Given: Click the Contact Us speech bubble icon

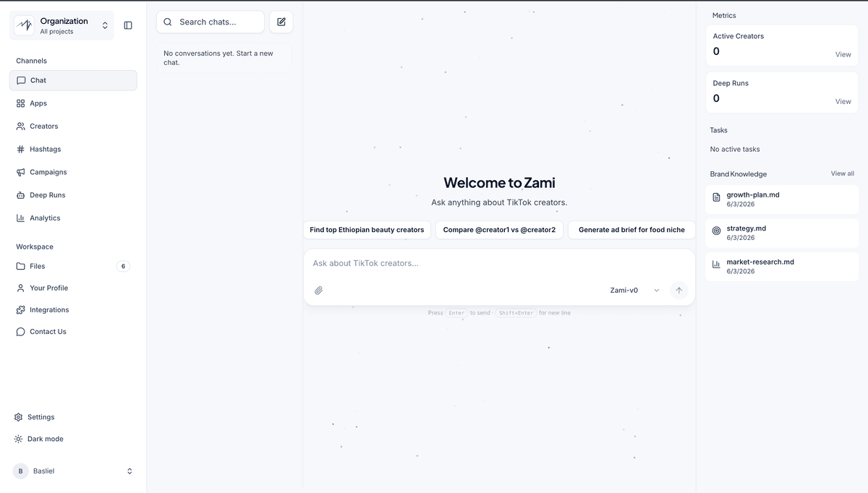Looking at the screenshot, I should point(20,332).
